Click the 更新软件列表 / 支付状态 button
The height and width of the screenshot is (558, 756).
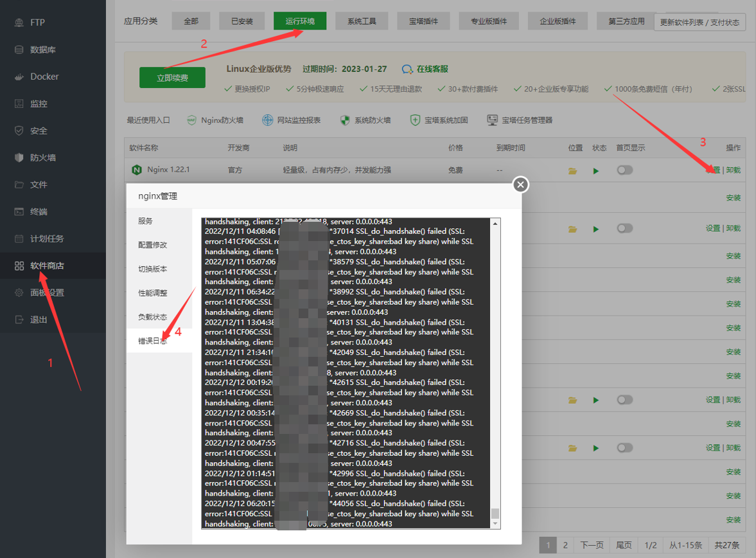(699, 22)
